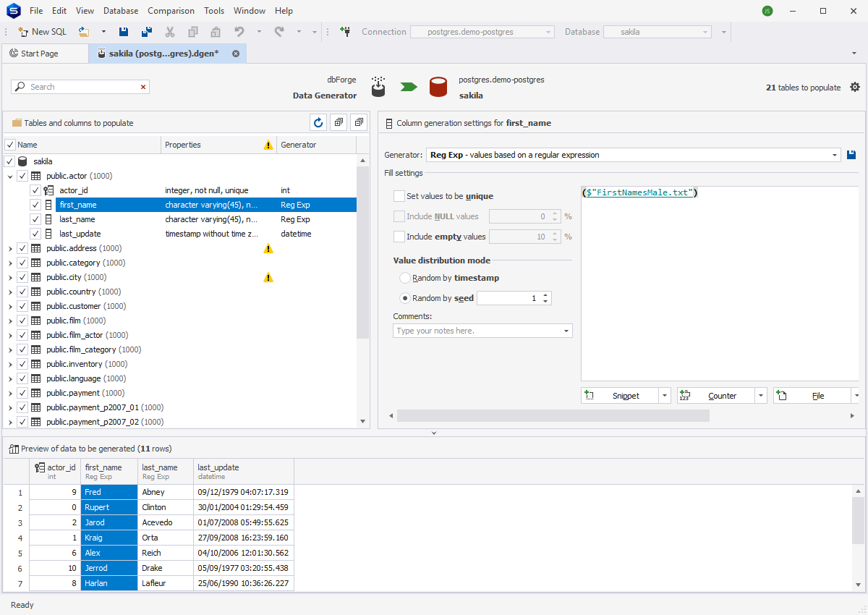Viewport: 868px width, 615px height.
Task: Collapse all tables in the populate list
Action: coord(359,122)
